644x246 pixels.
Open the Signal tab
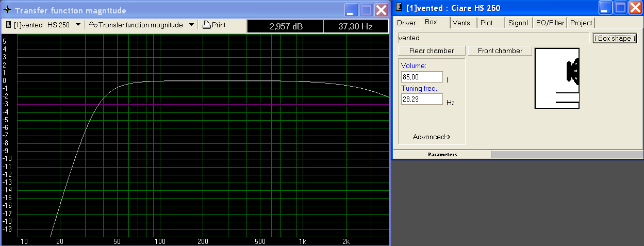pyautogui.click(x=518, y=23)
